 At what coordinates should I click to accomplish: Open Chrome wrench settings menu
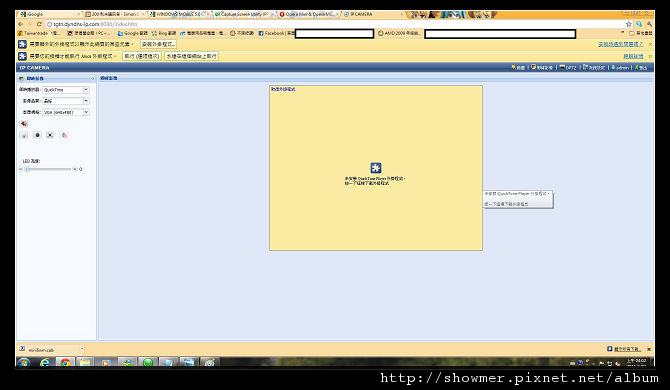pyautogui.click(x=649, y=24)
